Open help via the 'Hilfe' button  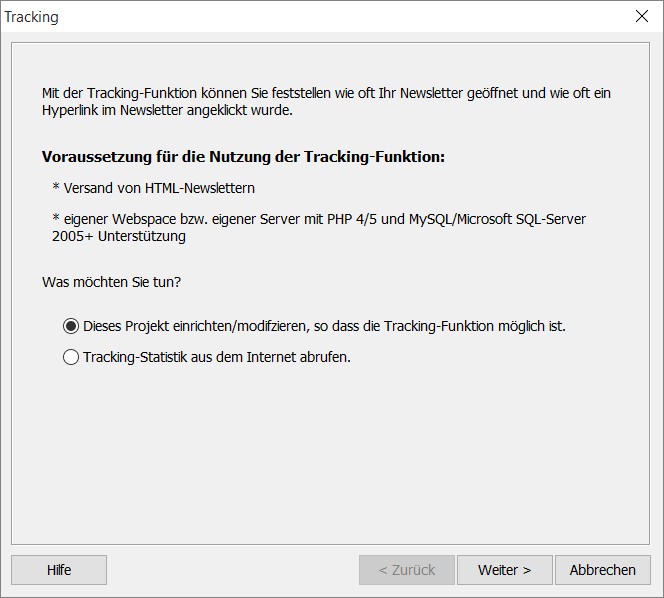point(59,570)
